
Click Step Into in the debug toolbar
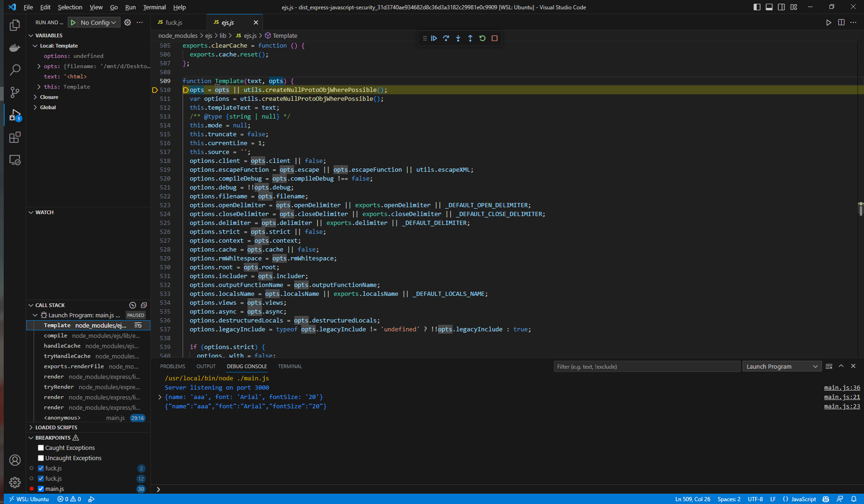[458, 38]
